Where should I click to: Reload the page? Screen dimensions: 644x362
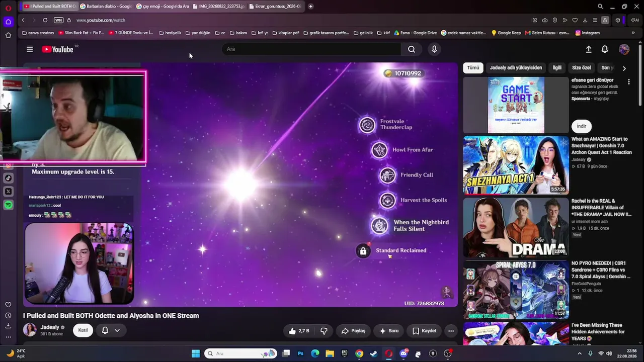pos(45,20)
